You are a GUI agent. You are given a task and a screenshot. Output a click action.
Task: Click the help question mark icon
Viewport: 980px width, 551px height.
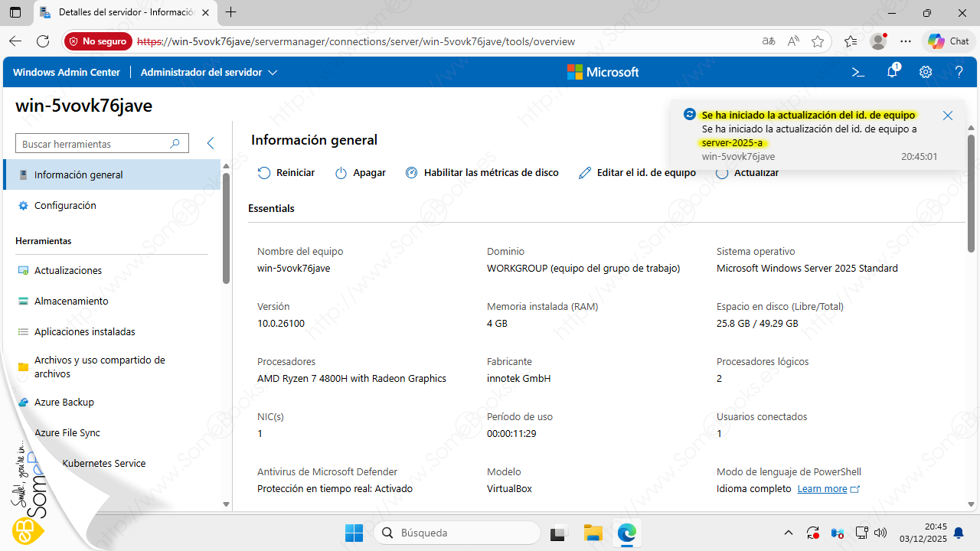(x=959, y=72)
